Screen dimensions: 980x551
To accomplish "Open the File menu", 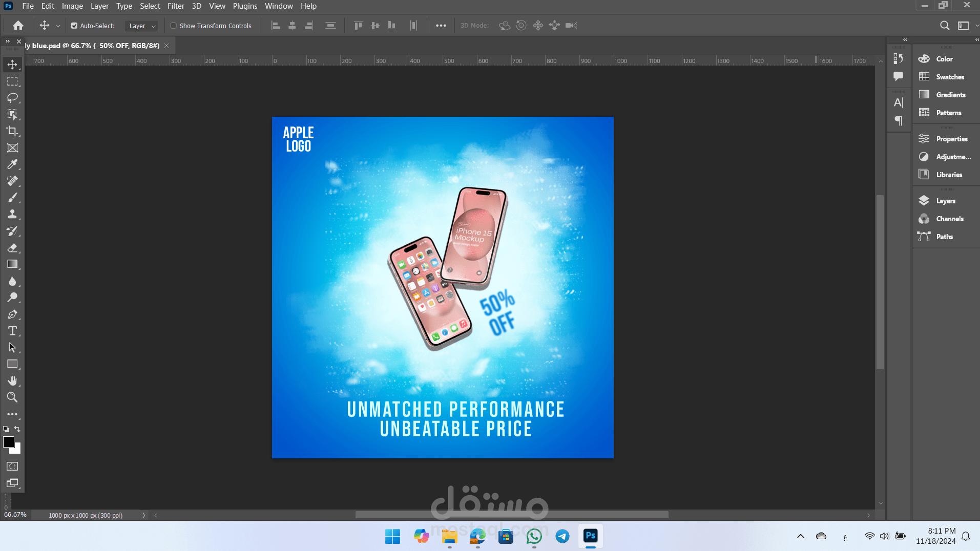I will pos(28,6).
